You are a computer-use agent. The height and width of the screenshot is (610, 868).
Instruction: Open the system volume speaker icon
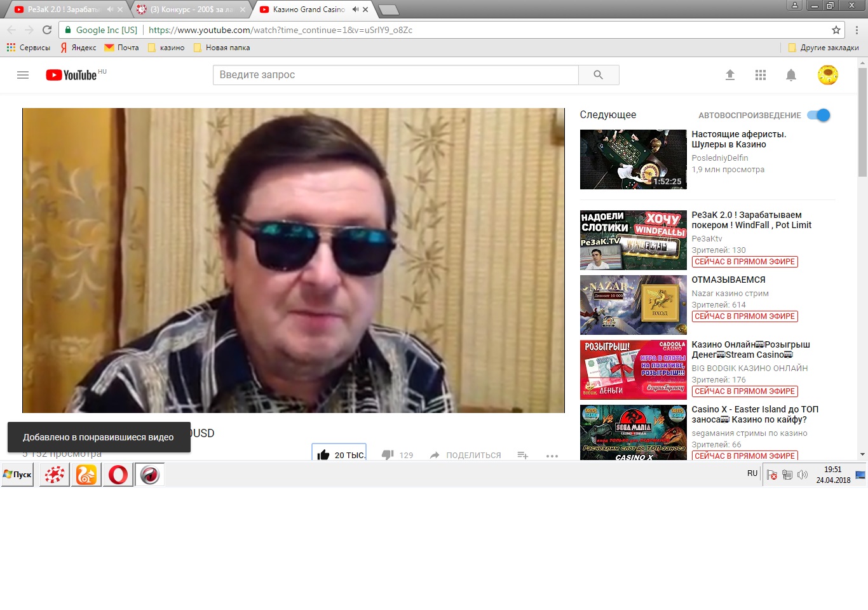(x=803, y=475)
